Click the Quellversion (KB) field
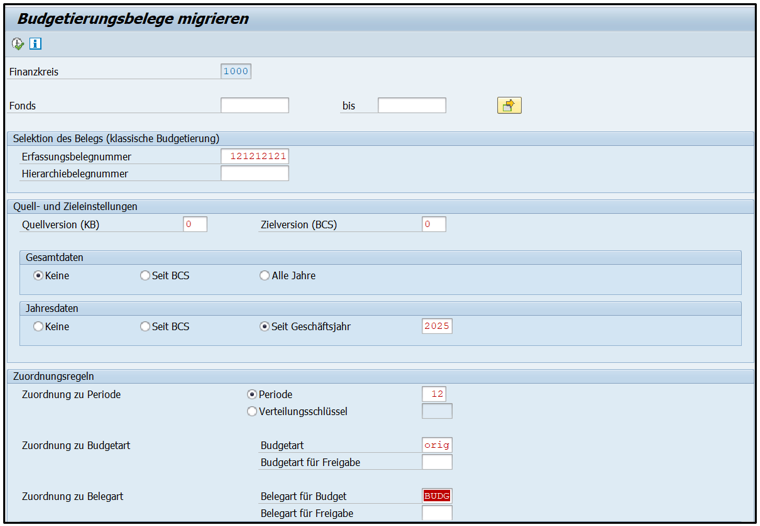760x526 pixels. 195,224
